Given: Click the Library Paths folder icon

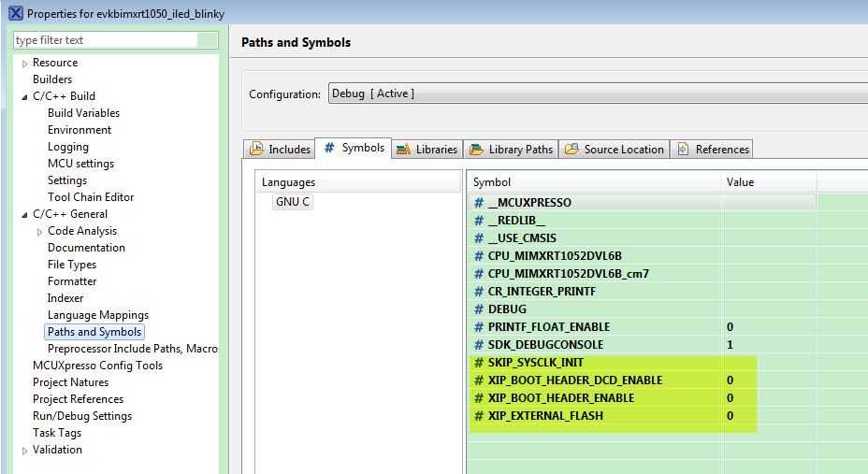Looking at the screenshot, I should [476, 149].
